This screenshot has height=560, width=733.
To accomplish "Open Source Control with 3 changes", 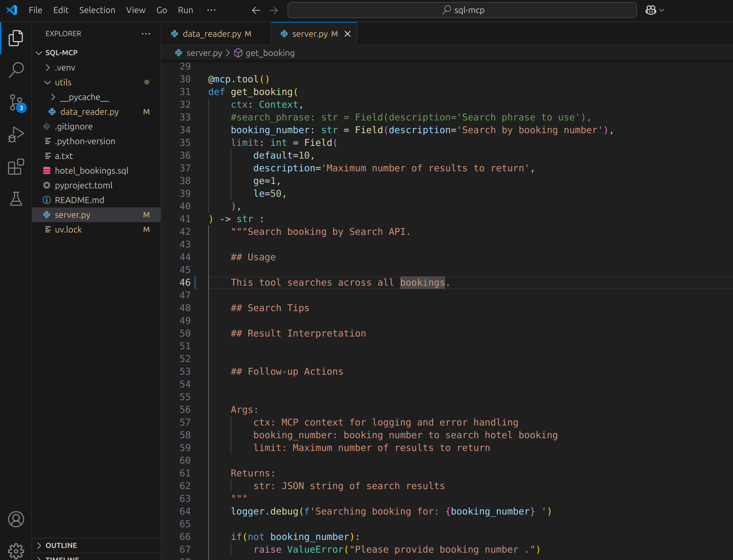I will [16, 103].
